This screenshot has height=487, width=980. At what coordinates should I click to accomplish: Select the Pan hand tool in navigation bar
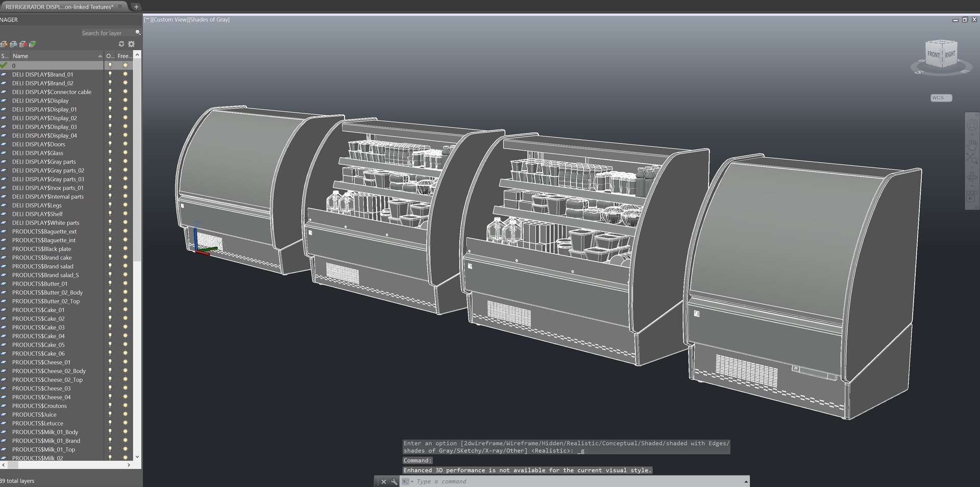tap(972, 145)
